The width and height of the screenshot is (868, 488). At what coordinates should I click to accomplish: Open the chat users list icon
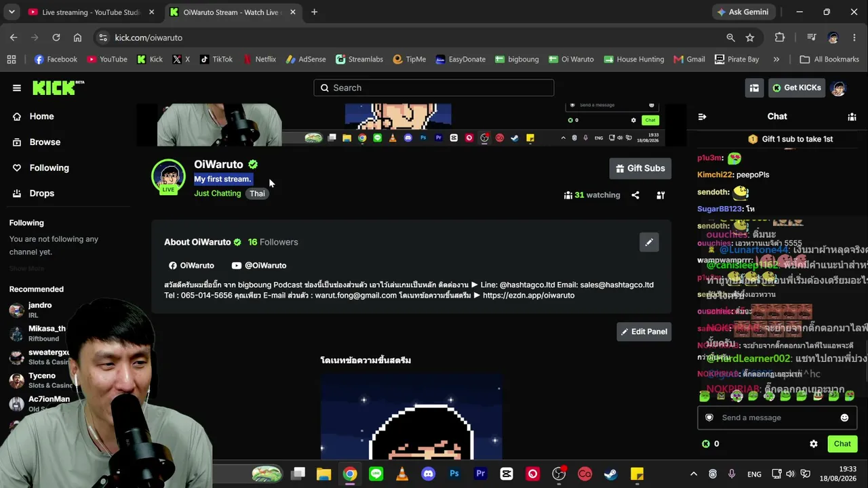point(852,117)
